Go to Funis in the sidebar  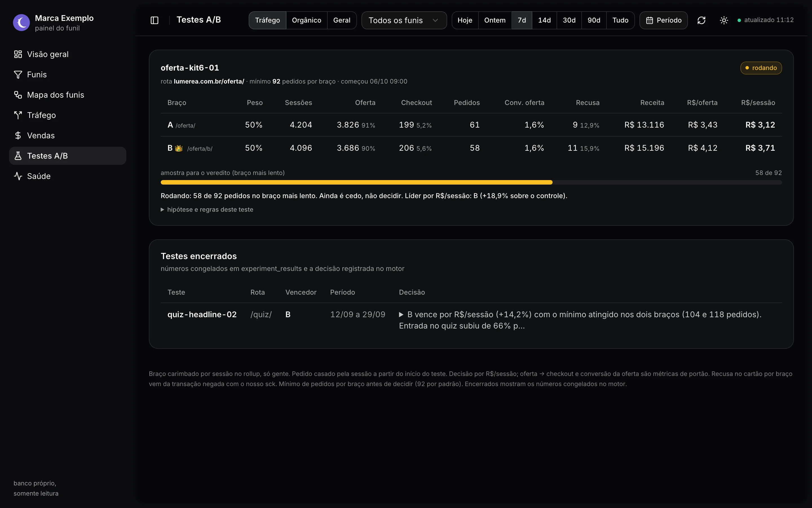pyautogui.click(x=67, y=75)
